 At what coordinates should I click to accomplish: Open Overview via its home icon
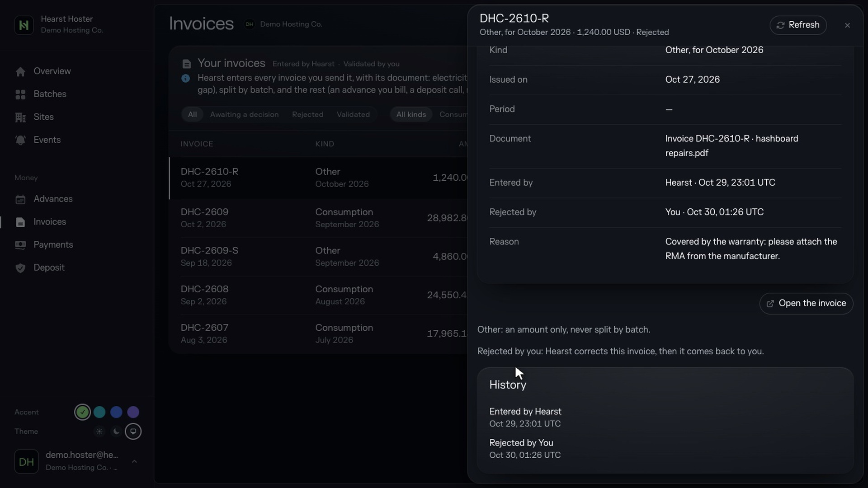point(20,71)
